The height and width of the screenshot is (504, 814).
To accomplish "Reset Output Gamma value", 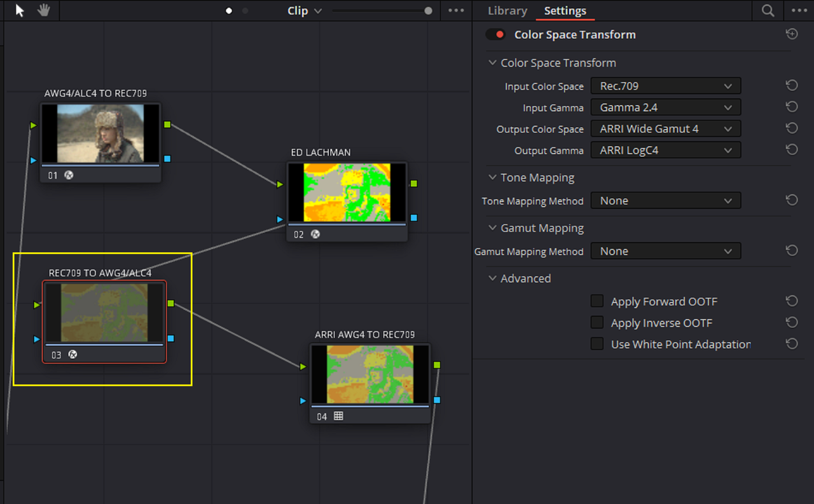I will (x=792, y=150).
